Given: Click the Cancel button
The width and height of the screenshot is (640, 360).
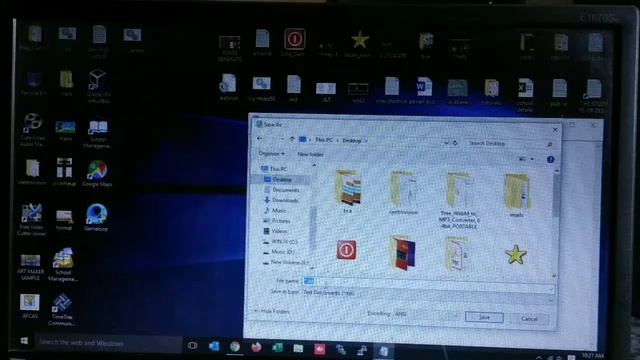Looking at the screenshot, I should pos(529,318).
